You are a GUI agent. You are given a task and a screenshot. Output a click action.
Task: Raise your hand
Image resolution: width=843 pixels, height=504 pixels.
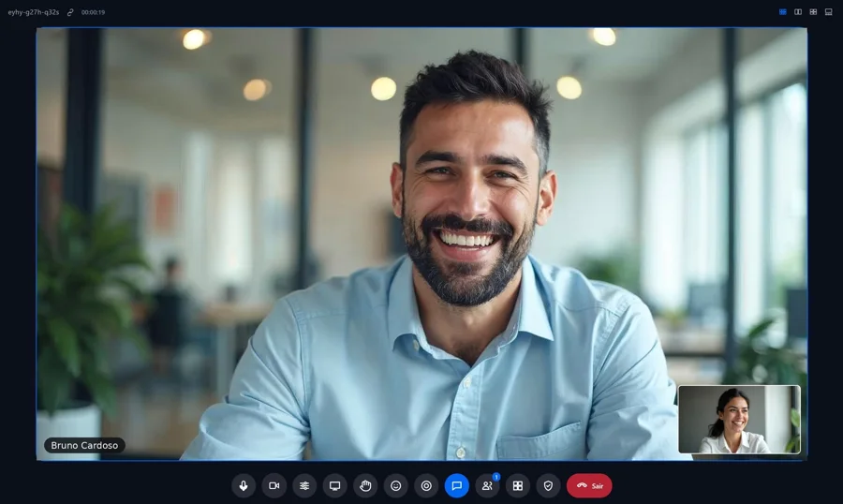[365, 485]
